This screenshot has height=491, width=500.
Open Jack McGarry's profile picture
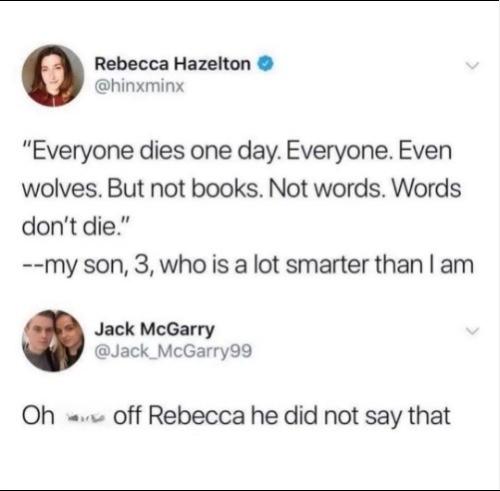click(x=53, y=341)
